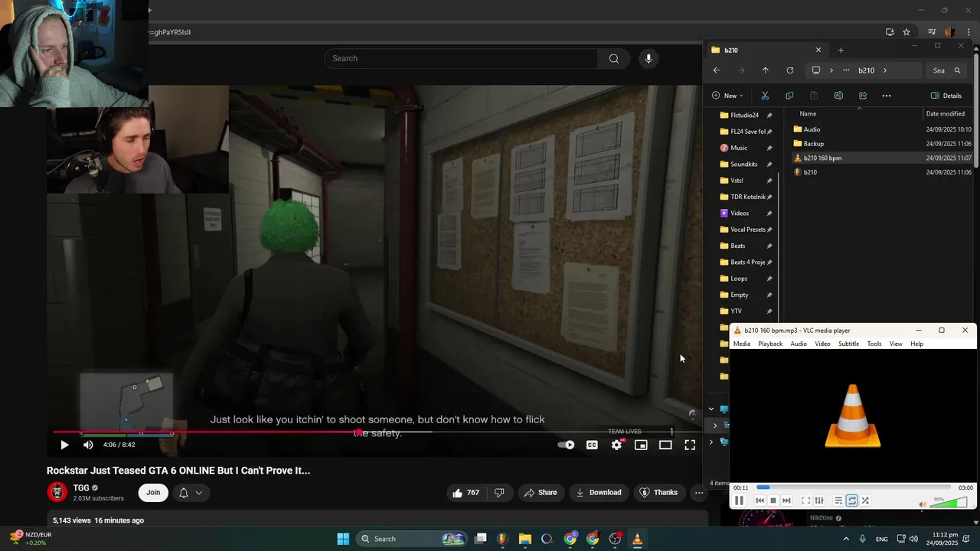Go back in File Explorer
This screenshot has height=551, width=980.
point(717,70)
